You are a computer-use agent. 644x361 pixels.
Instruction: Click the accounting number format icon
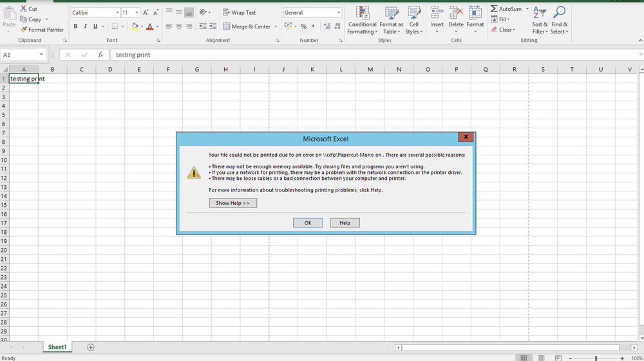pos(288,26)
